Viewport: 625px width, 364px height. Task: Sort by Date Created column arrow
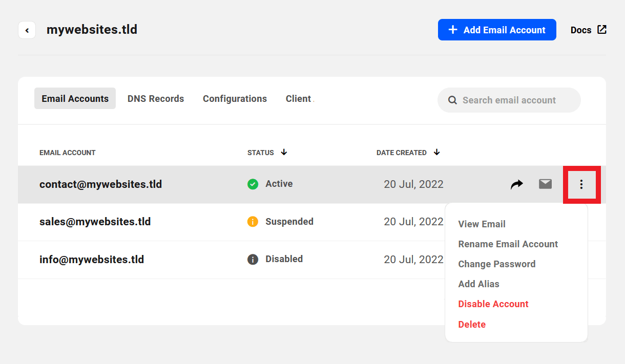[x=436, y=152]
